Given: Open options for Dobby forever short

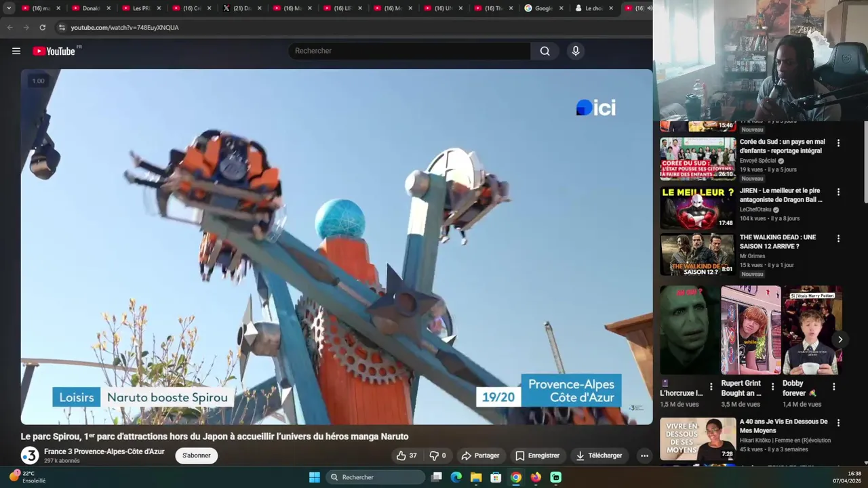Looking at the screenshot, I should click(834, 386).
